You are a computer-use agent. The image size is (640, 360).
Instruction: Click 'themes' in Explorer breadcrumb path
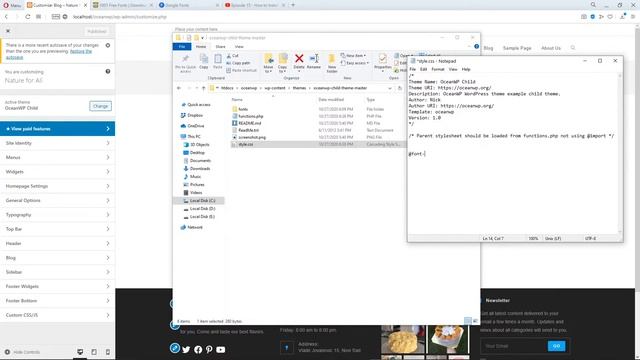point(299,88)
